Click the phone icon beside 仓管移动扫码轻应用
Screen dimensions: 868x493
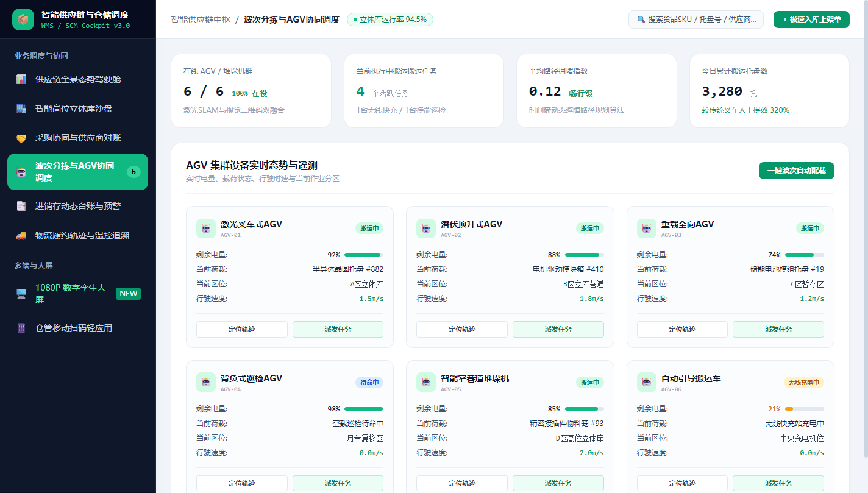(x=21, y=328)
